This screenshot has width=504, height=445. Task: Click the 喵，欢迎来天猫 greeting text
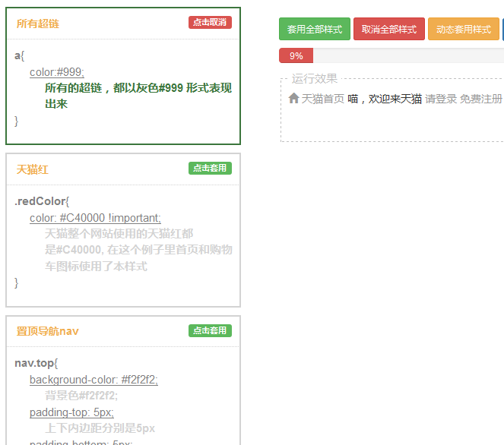click(x=385, y=99)
